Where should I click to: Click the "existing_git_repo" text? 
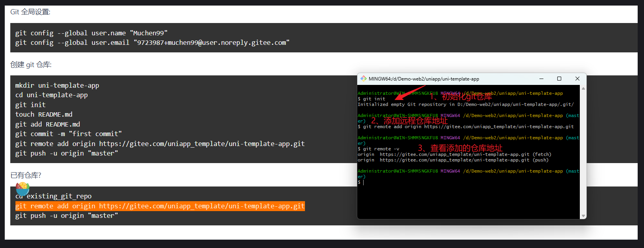[59, 196]
